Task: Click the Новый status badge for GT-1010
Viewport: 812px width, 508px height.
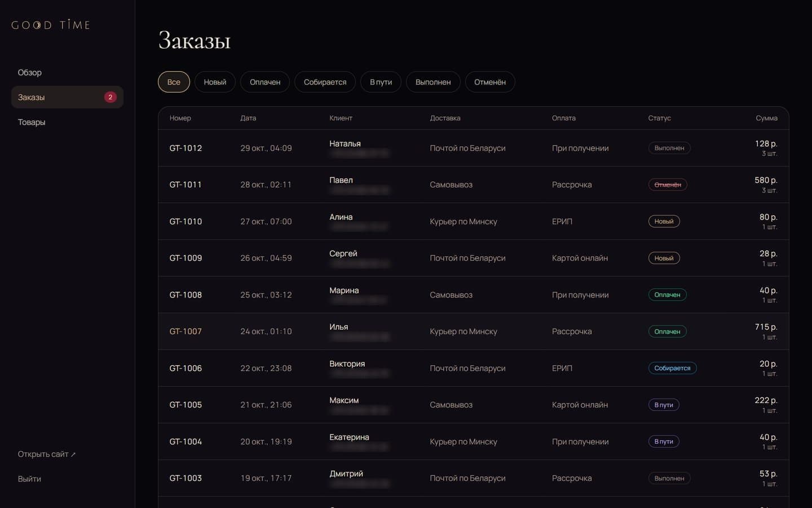Action: tap(664, 221)
